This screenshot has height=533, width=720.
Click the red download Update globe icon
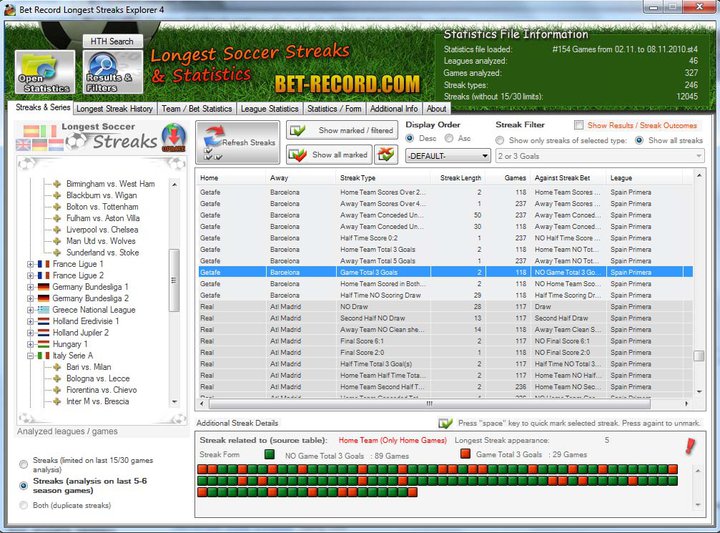[x=174, y=137]
